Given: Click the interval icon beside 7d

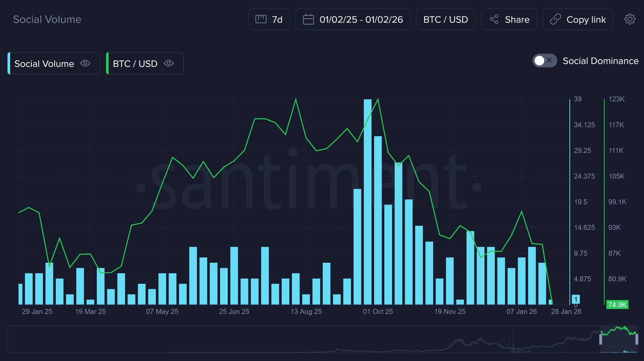Looking at the screenshot, I should pyautogui.click(x=261, y=19).
